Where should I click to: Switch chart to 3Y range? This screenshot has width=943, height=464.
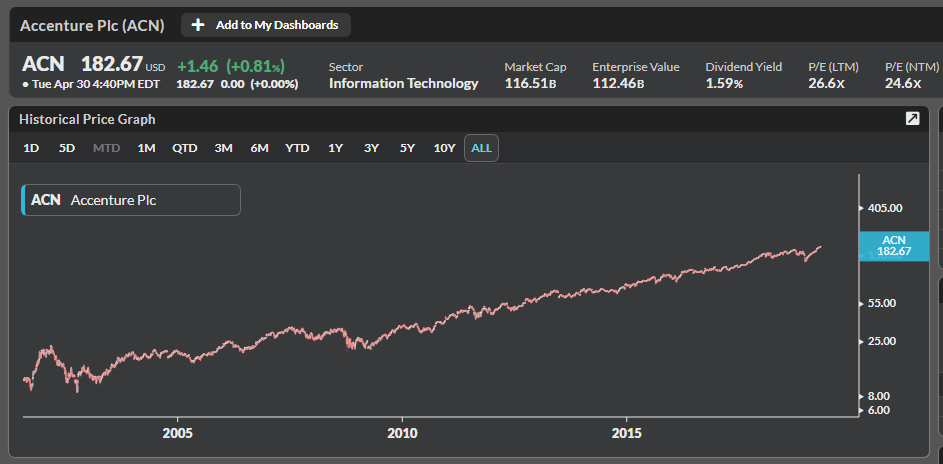(371, 148)
